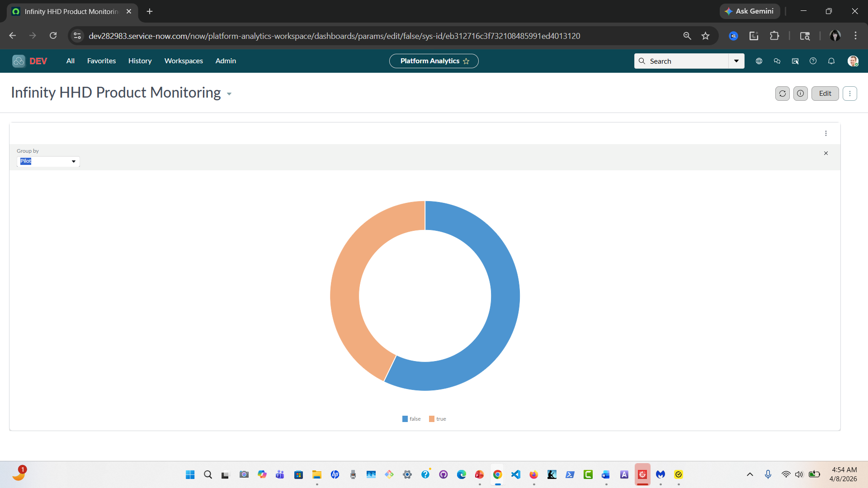Open the help question mark icon
Image resolution: width=868 pixels, height=488 pixels.
point(813,61)
